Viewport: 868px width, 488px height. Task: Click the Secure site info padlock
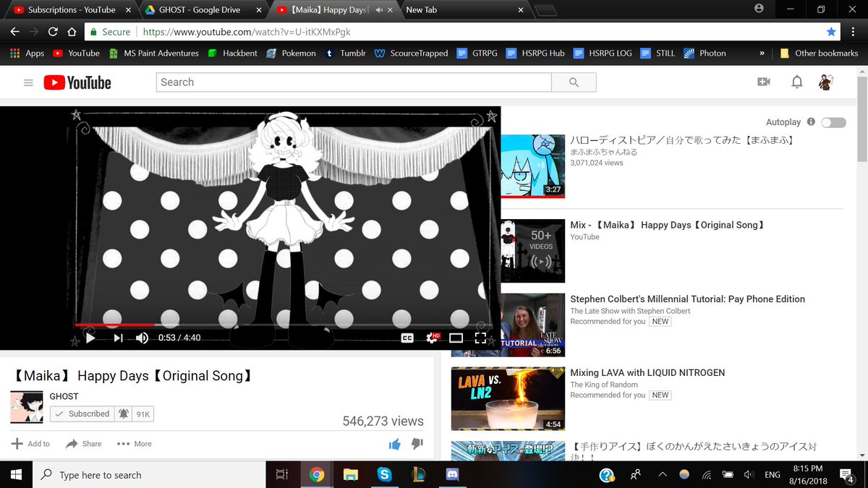click(92, 32)
